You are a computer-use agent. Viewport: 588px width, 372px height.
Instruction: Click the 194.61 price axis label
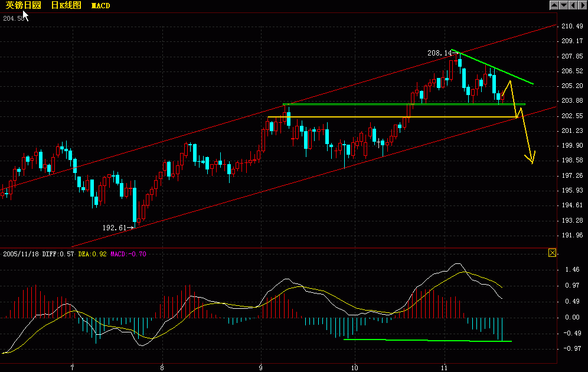(572, 205)
